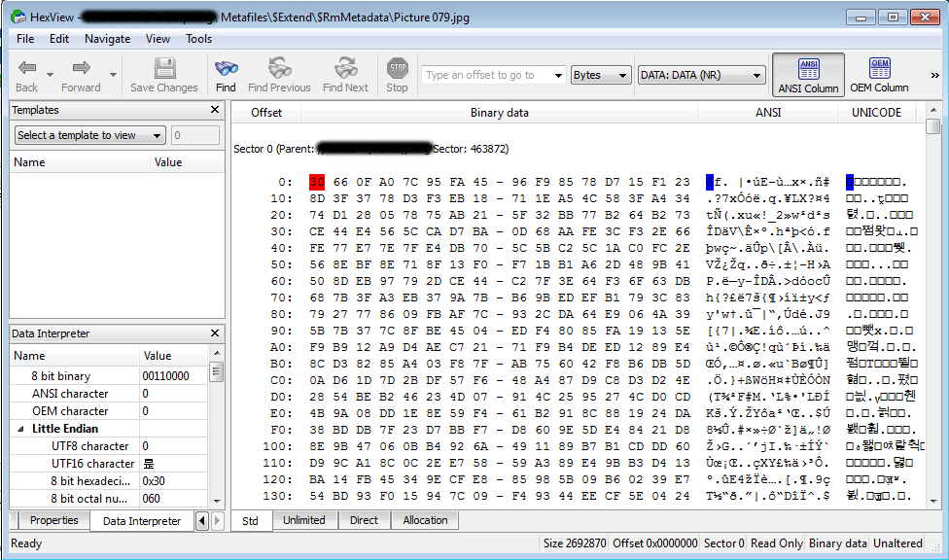Click the Offset column header
This screenshot has height=560, width=949.
(266, 113)
